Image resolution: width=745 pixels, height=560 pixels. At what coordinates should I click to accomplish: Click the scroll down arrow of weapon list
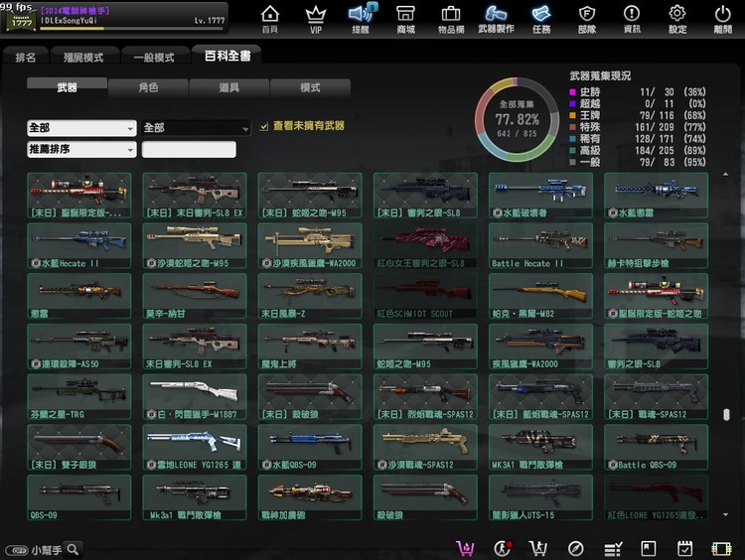point(725,514)
